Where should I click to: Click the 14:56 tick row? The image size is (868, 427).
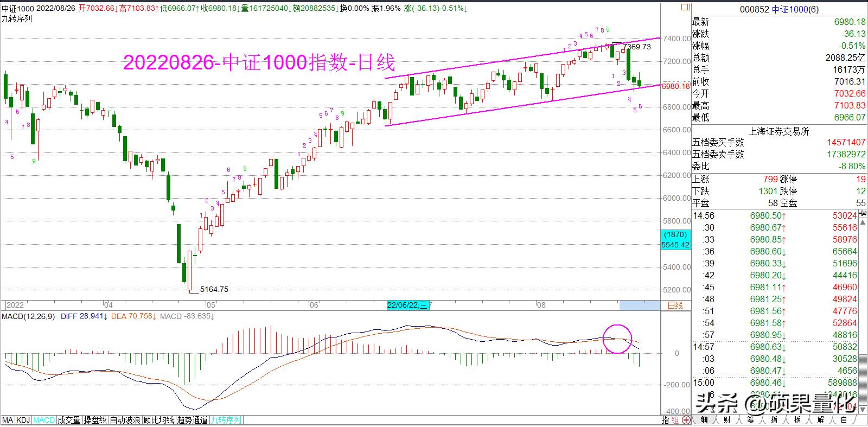pyautogui.click(x=775, y=215)
